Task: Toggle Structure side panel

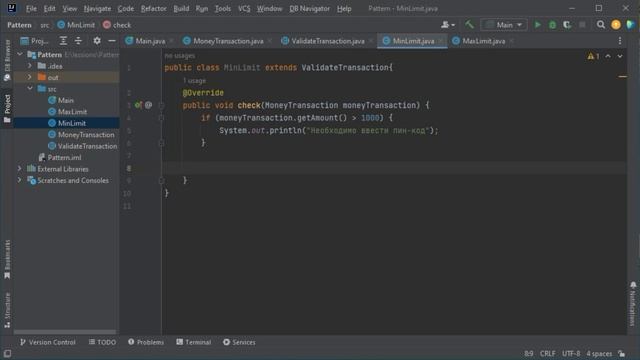Action: pos(7,310)
